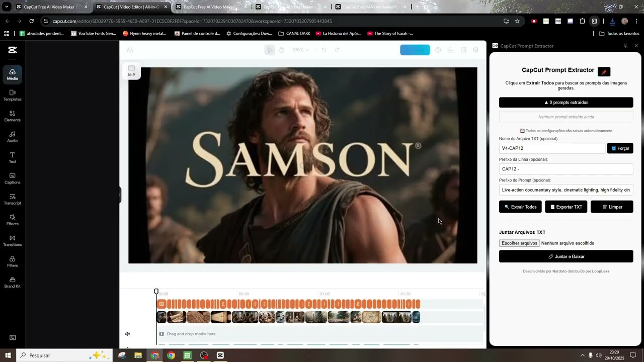
Task: Open the browser extensions puzzle icon
Action: [582, 21]
